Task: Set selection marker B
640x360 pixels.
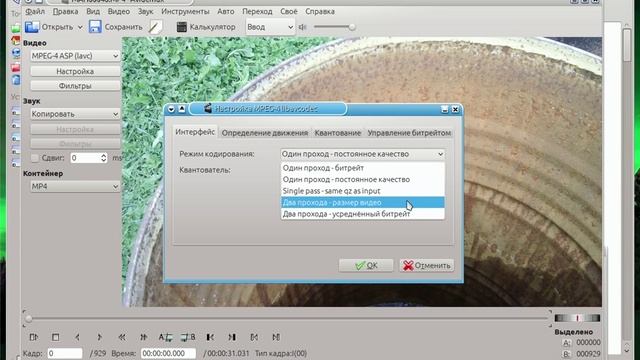Action: (188, 337)
